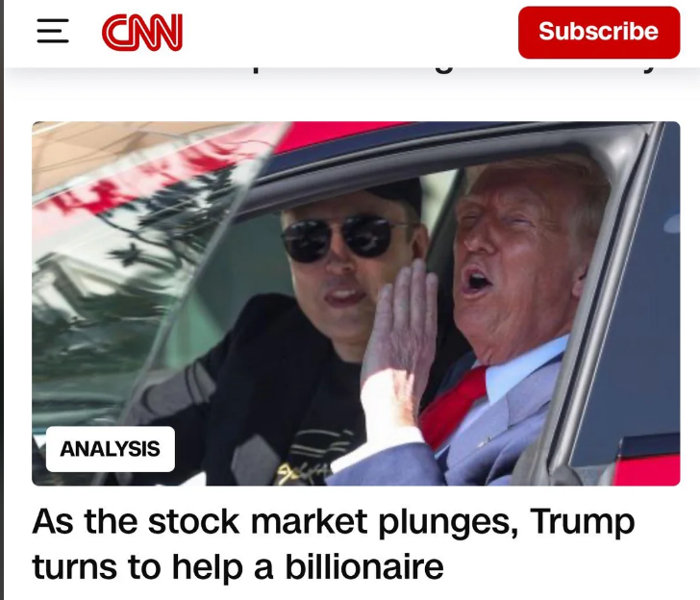Viewport: 700px width, 600px height.
Task: Click the dark vertical strip at left edge
Action: (x=1, y=300)
